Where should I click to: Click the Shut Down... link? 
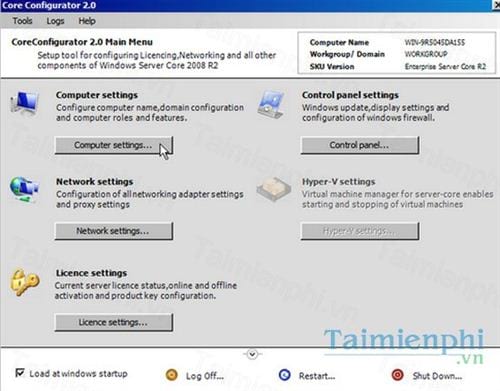(437, 376)
